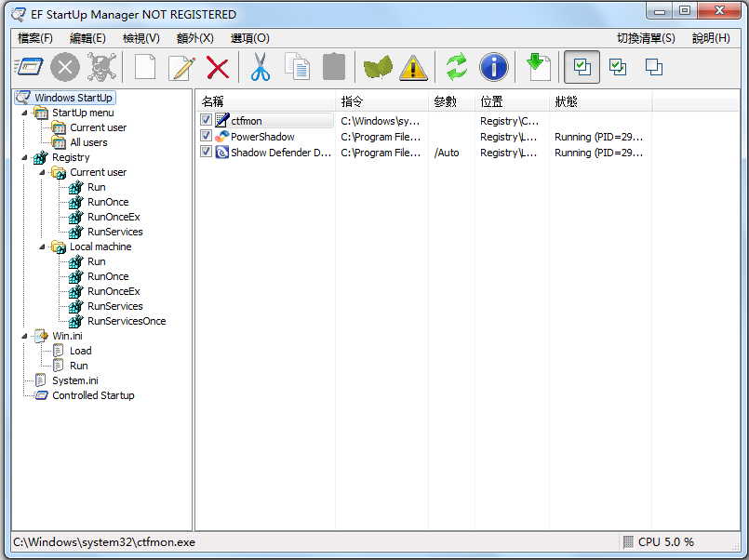Click the green refresh arrows icon
The height and width of the screenshot is (560, 749).
pos(456,67)
